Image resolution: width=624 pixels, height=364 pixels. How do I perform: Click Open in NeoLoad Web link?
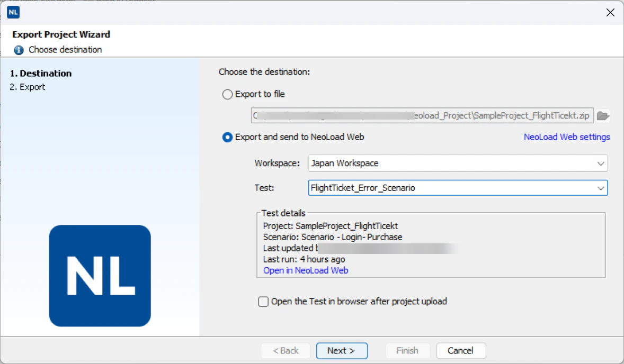click(x=306, y=270)
